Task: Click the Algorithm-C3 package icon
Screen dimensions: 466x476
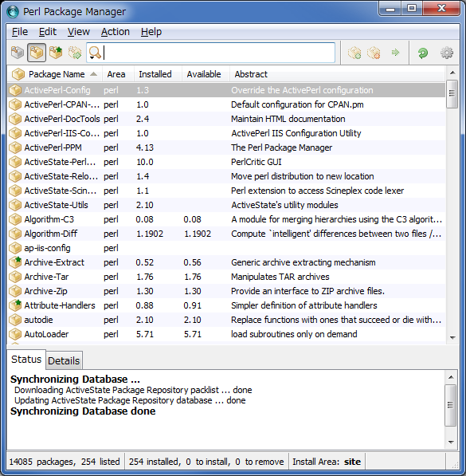Action: point(15,219)
